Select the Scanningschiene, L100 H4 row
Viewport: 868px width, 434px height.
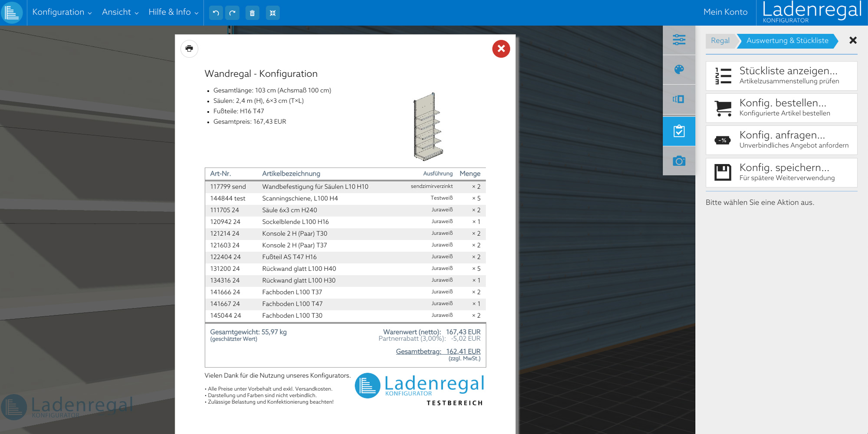345,198
